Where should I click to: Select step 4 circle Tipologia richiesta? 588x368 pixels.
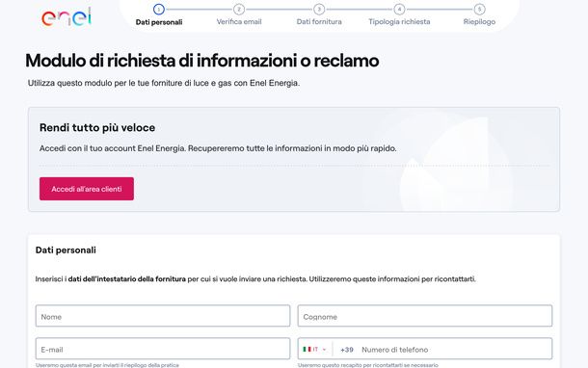pyautogui.click(x=399, y=9)
